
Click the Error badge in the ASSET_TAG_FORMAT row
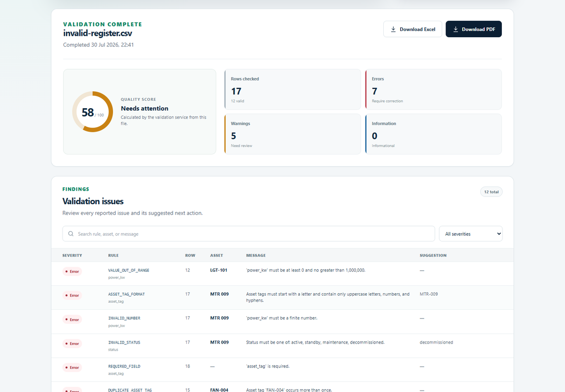(72, 296)
